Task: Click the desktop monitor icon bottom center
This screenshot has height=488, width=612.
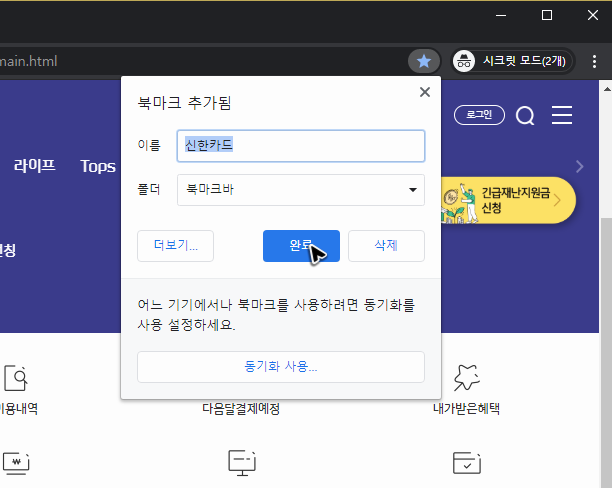Action: 242,463
